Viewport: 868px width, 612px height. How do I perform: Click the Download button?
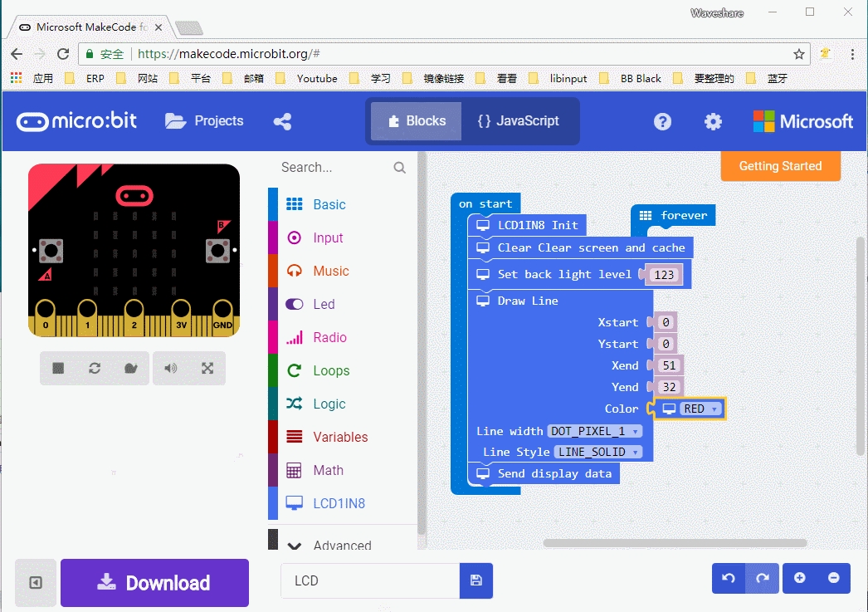click(x=154, y=583)
